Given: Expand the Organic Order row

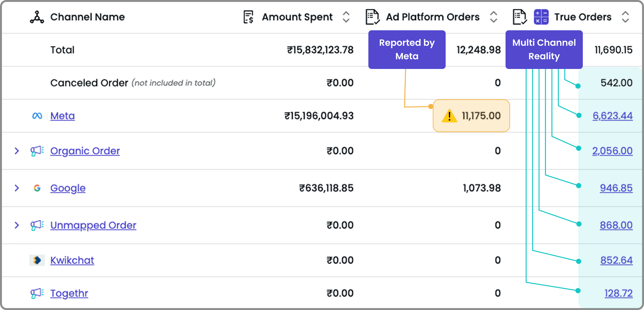Looking at the screenshot, I should [17, 151].
